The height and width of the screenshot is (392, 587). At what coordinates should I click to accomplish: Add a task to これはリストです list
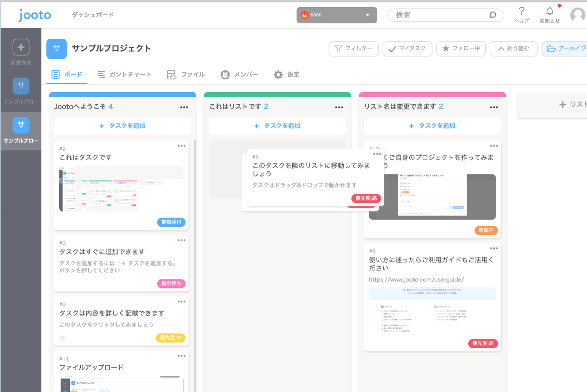(x=277, y=126)
